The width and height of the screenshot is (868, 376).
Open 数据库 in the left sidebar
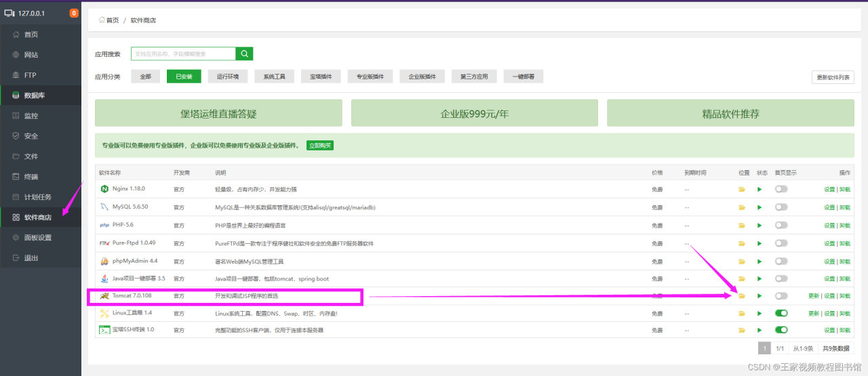(34, 96)
